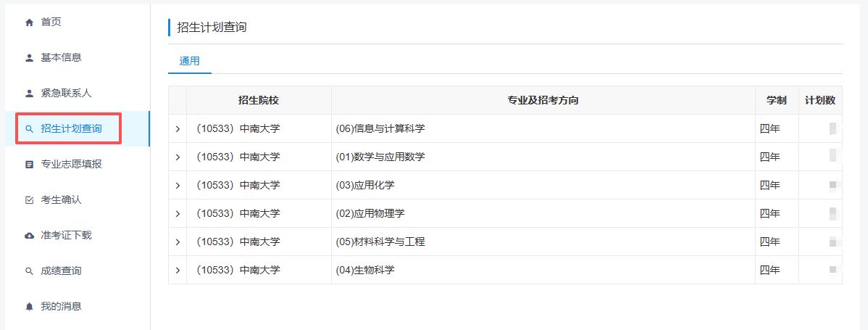868x330 pixels.
Task: Click the person icon beside 紧急联系人
Action: click(x=29, y=94)
